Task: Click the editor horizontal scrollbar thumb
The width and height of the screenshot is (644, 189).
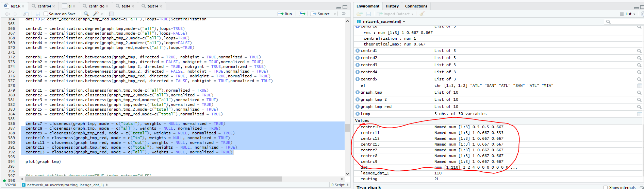Action: pos(153,179)
